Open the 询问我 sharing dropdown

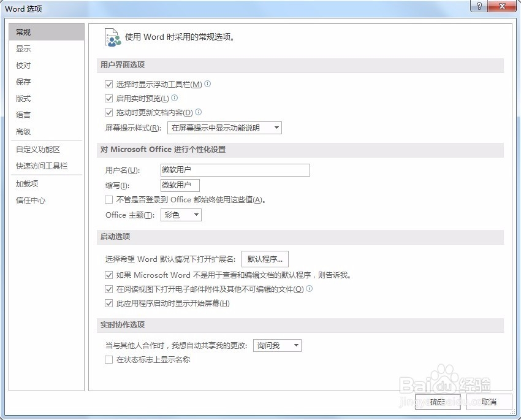[277, 346]
